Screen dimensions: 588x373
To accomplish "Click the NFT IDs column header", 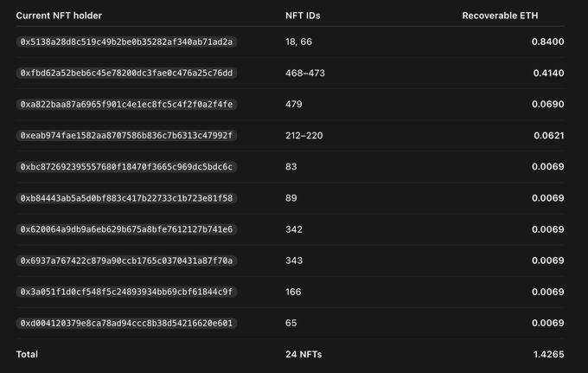I will click(303, 16).
